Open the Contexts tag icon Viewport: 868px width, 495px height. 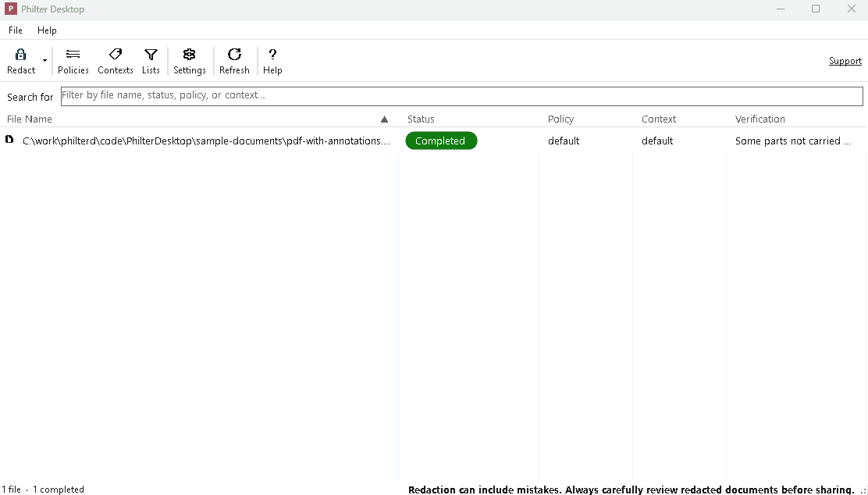(x=116, y=54)
